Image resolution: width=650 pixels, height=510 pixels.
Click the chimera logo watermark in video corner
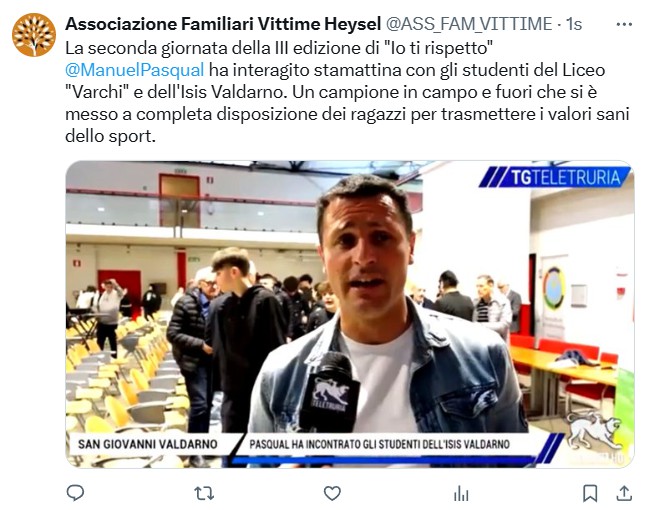pyautogui.click(x=593, y=433)
